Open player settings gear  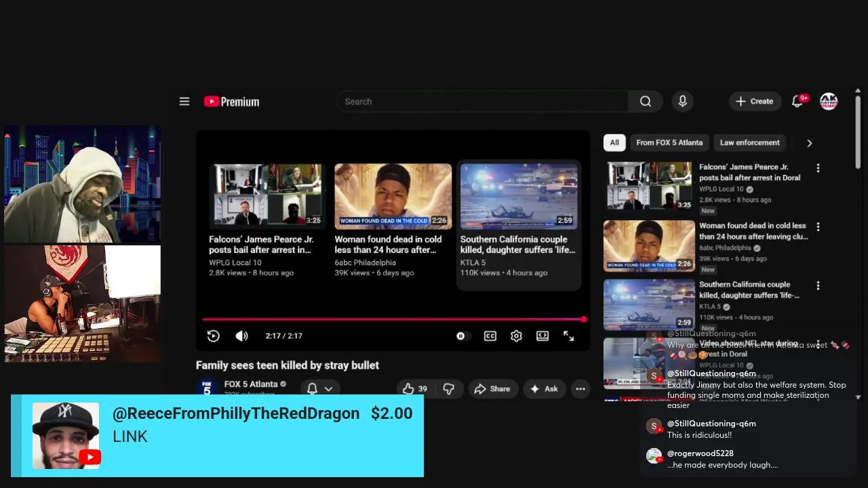tap(516, 335)
